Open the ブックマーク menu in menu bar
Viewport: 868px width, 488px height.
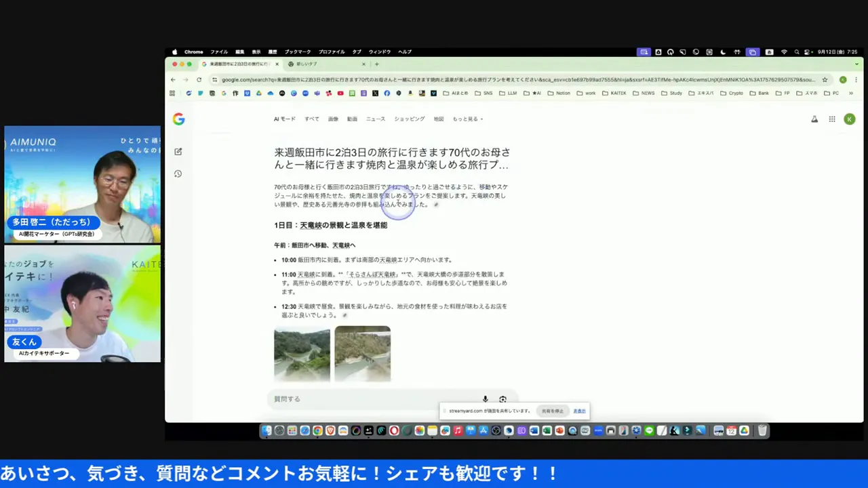[297, 52]
